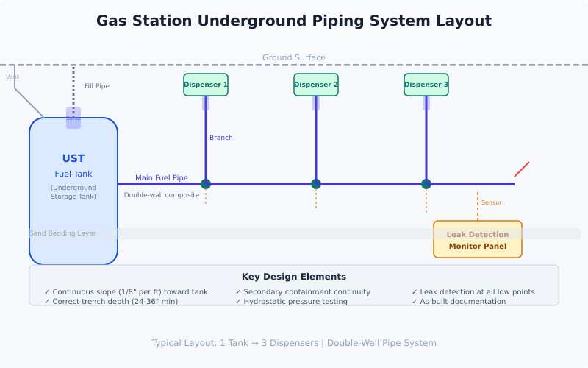The width and height of the screenshot is (588, 368).
Task: Click the 'Vent' label
Action: [12, 77]
